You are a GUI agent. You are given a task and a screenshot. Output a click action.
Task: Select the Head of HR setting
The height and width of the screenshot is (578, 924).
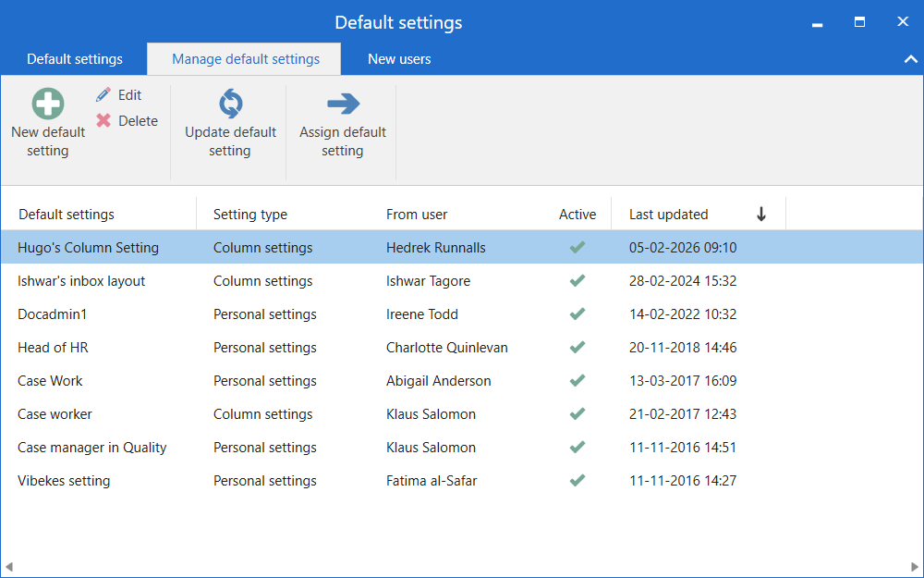(53, 348)
